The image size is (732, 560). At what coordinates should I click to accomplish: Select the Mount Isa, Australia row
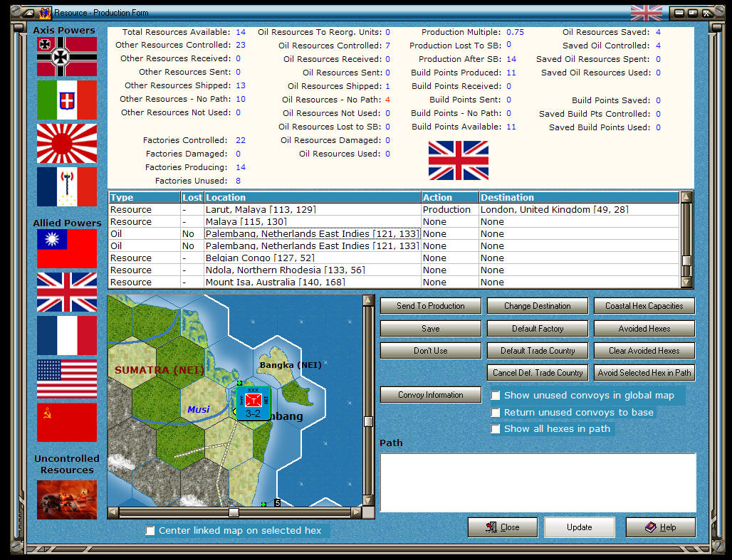tap(394, 282)
